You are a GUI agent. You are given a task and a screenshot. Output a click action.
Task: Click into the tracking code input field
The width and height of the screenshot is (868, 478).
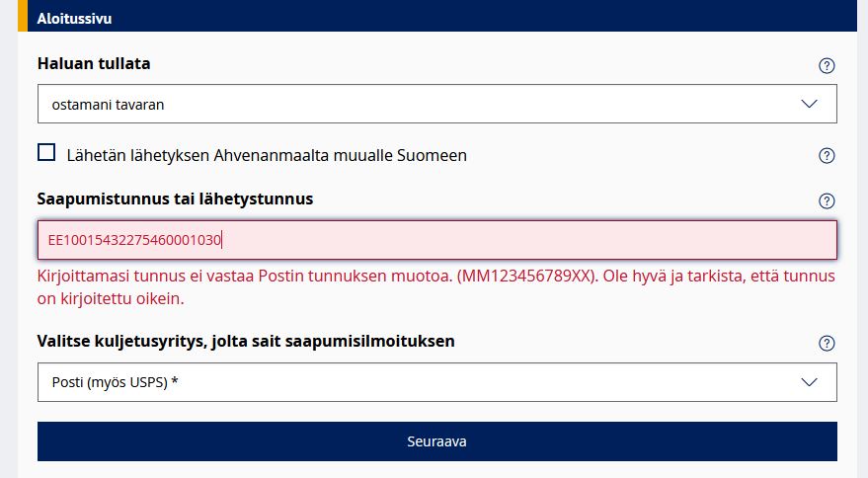[x=533, y=240]
